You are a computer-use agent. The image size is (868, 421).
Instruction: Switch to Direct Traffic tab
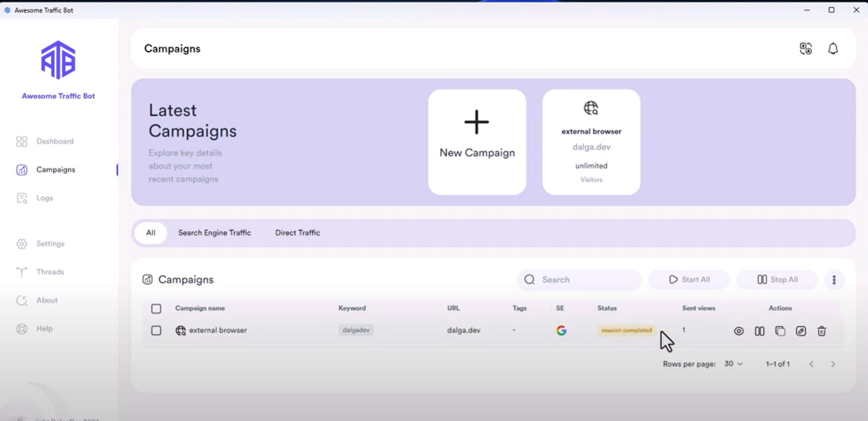(x=297, y=233)
